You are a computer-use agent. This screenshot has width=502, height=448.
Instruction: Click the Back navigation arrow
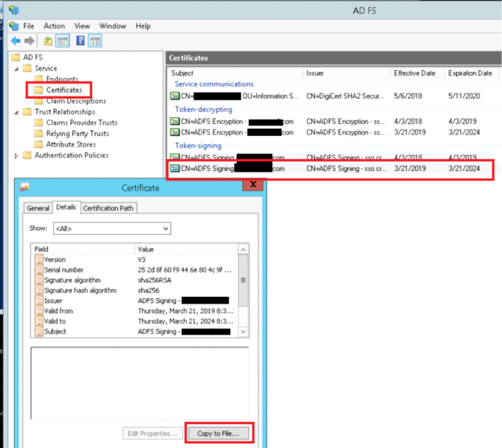[16, 40]
